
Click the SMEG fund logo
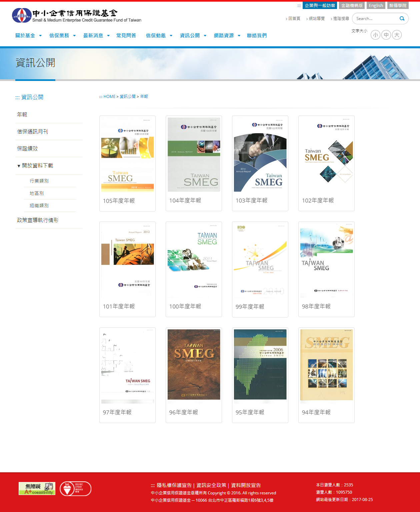pyautogui.click(x=77, y=16)
